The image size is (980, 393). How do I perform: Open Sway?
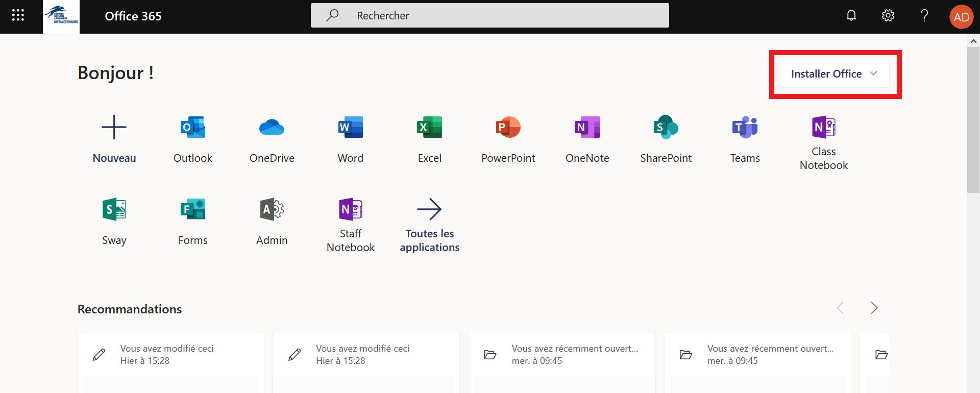coord(114,221)
